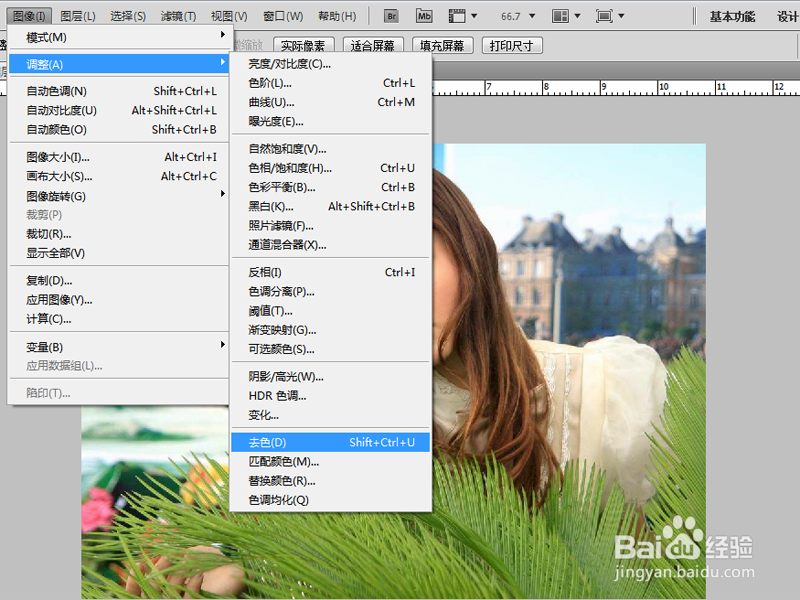Choose 应用图像(Y)... from the menu
The image size is (800, 600).
tap(118, 300)
